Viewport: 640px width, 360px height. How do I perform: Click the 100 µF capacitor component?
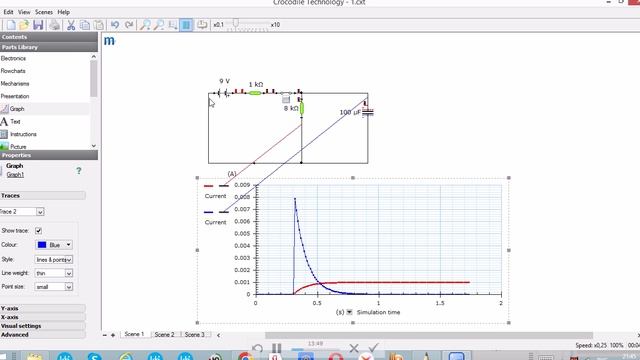[368, 112]
